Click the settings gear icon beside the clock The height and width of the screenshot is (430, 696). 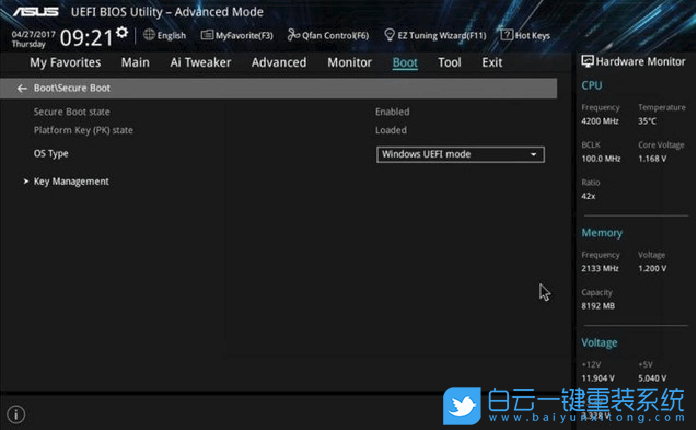pyautogui.click(x=122, y=33)
